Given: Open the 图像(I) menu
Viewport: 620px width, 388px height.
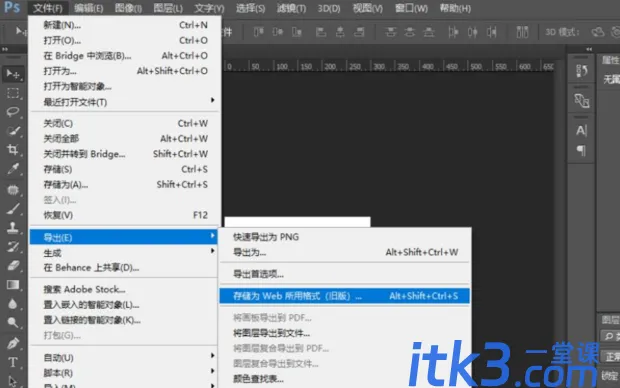Looking at the screenshot, I should pyautogui.click(x=128, y=8).
